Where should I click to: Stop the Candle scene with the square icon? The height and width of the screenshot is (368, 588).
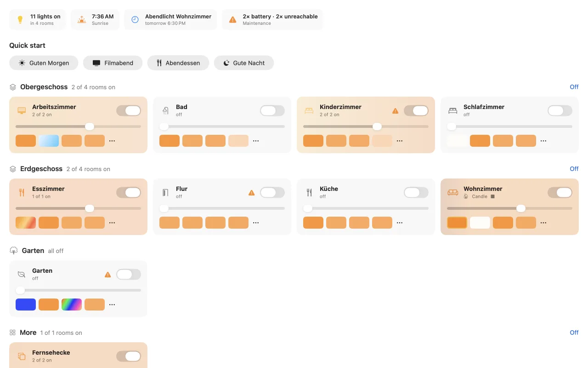pos(492,196)
